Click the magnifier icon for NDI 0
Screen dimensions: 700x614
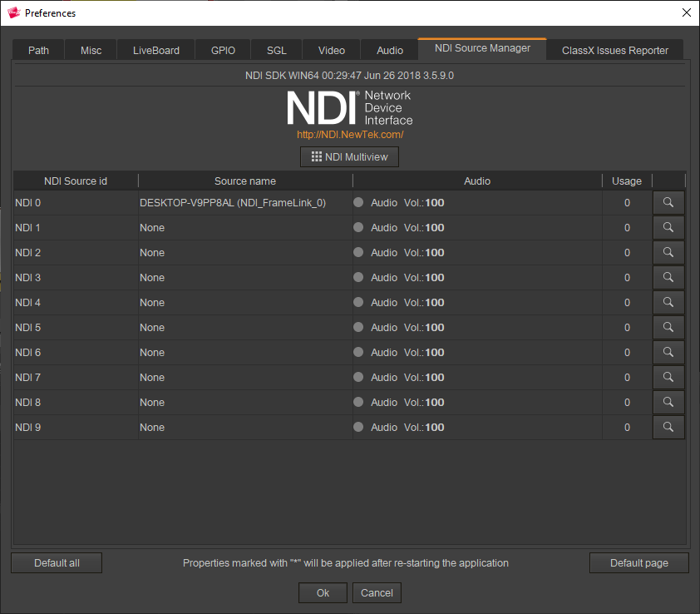point(668,202)
